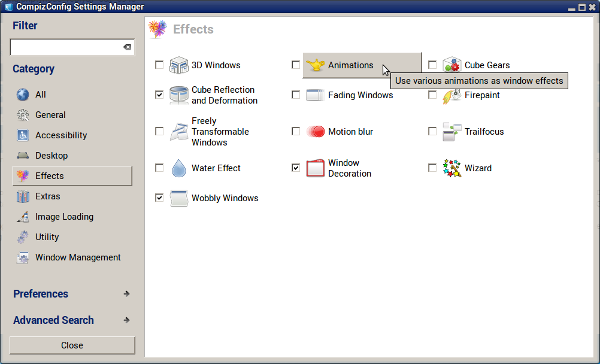Click into the Filter search field

coord(65,47)
